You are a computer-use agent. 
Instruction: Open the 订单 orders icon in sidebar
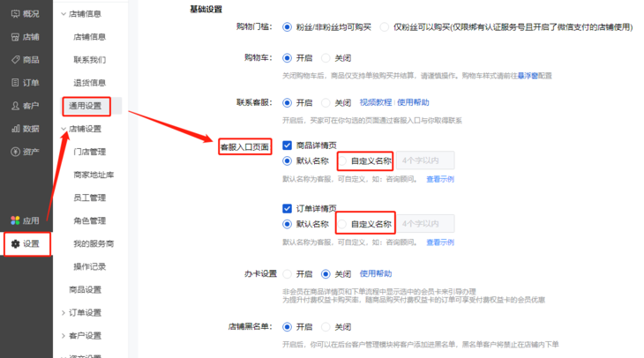click(15, 83)
